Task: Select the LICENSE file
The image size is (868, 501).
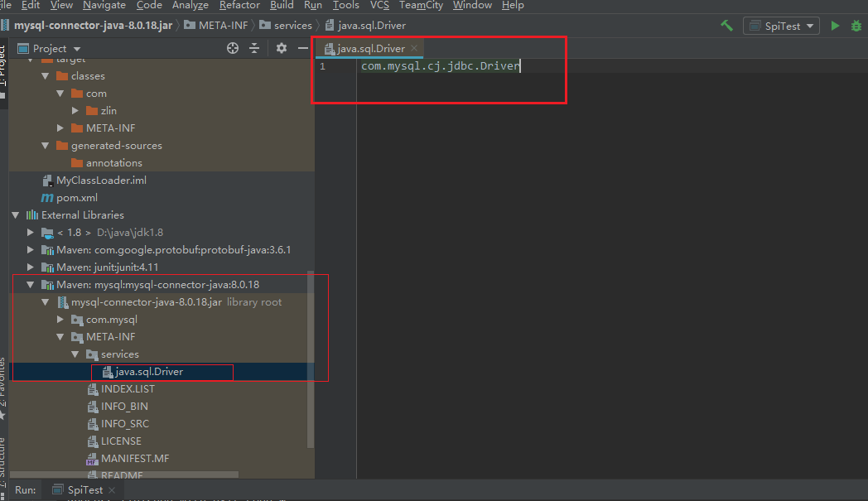Action: click(x=121, y=441)
